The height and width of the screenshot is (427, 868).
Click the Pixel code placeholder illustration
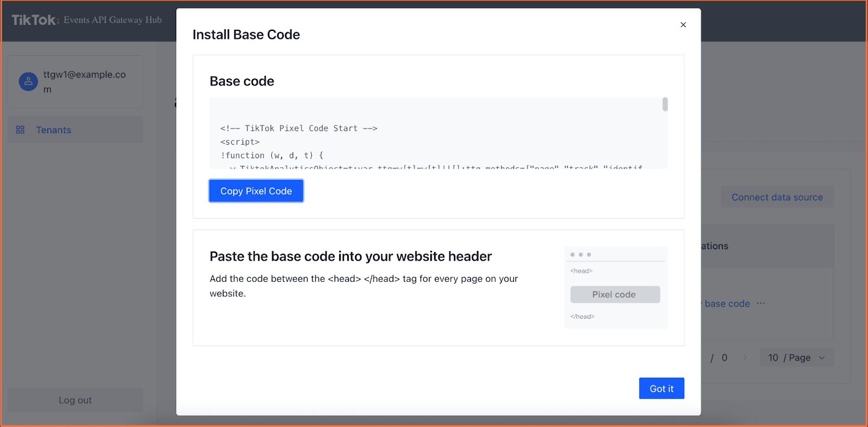pyautogui.click(x=615, y=294)
